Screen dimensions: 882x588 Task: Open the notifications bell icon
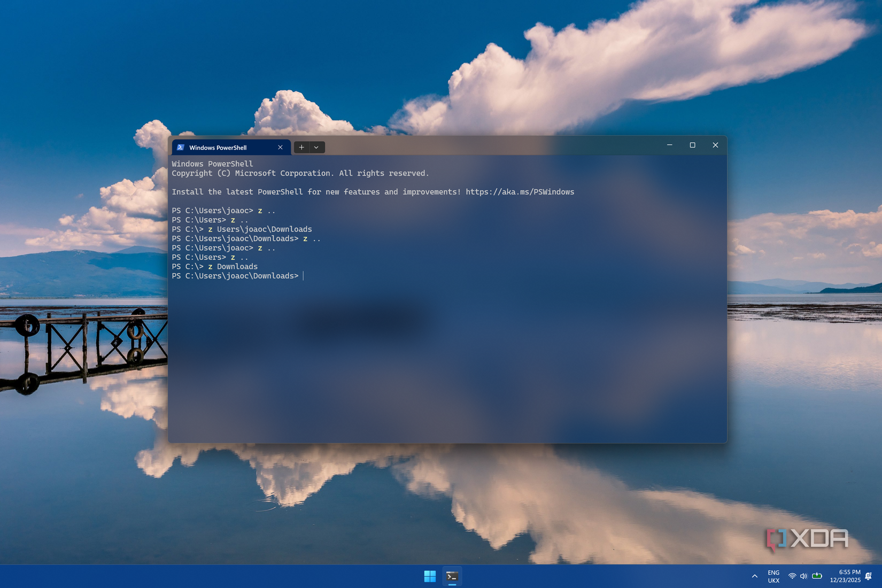[x=869, y=576]
